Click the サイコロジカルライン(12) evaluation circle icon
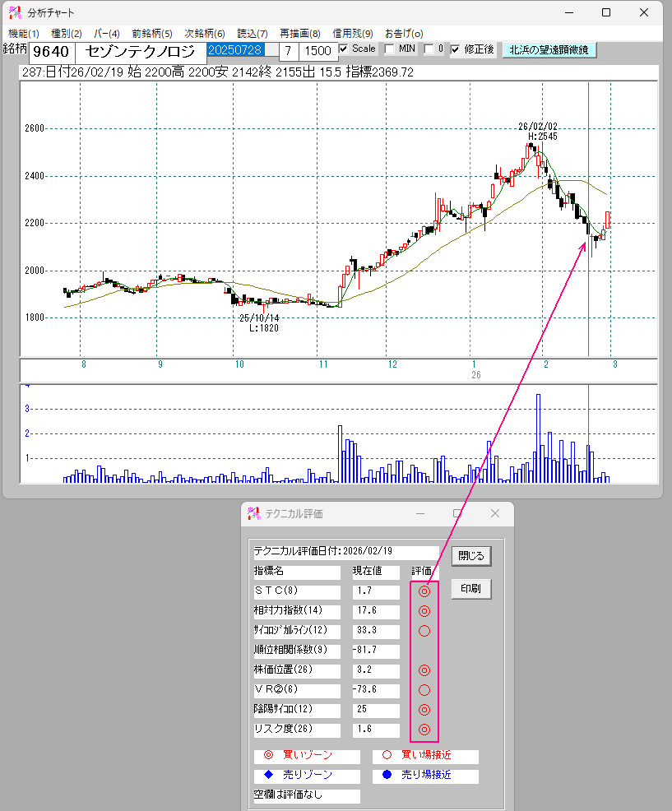672x811 pixels. pos(424,631)
